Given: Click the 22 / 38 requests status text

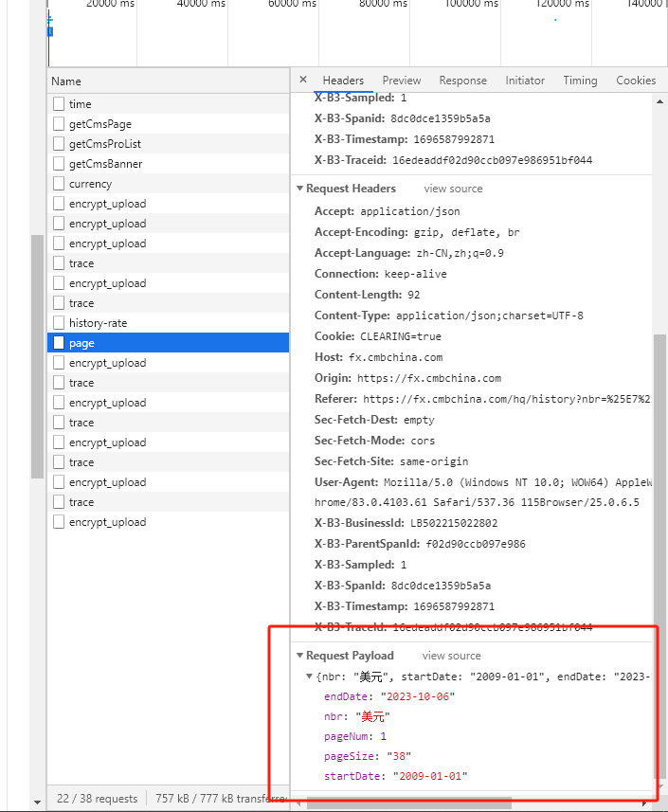Looking at the screenshot, I should coord(98,799).
